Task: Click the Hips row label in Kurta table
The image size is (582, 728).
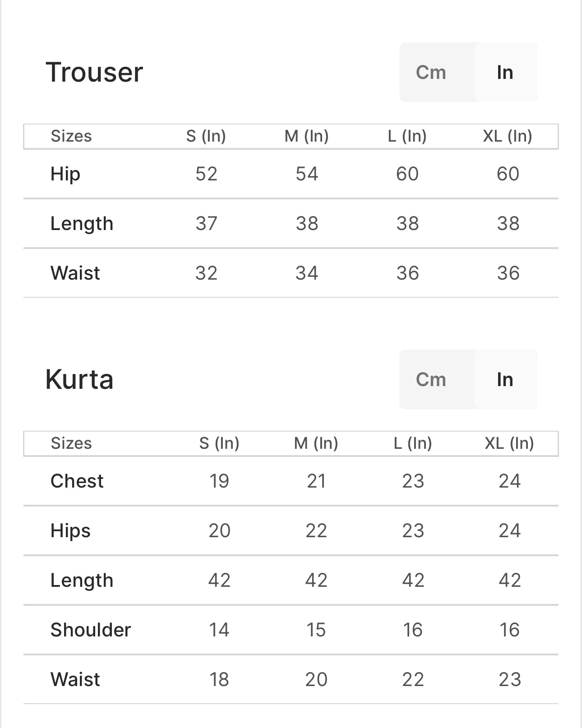Action: pyautogui.click(x=70, y=530)
